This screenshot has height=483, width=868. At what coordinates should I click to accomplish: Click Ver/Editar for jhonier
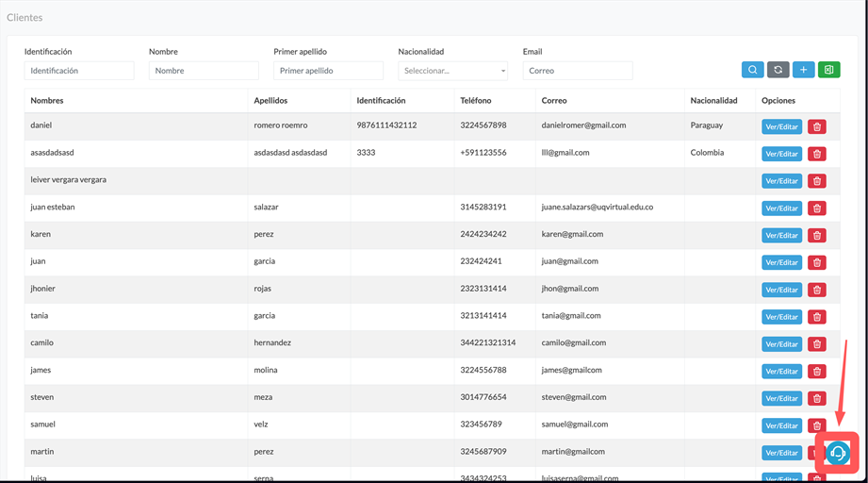[781, 290]
